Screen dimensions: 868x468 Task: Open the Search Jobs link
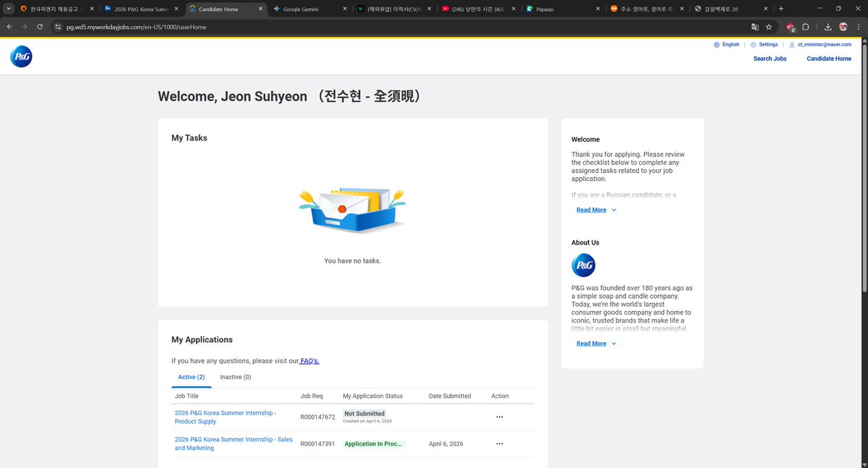[x=770, y=59]
